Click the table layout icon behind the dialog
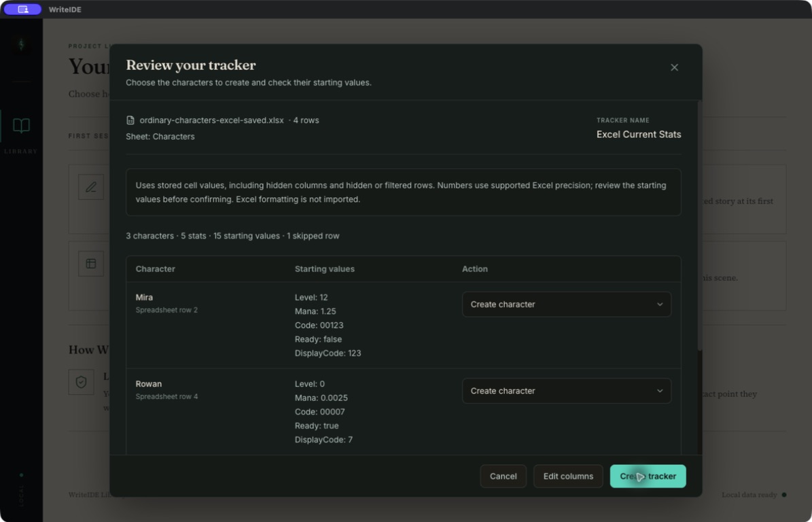 [x=91, y=264]
